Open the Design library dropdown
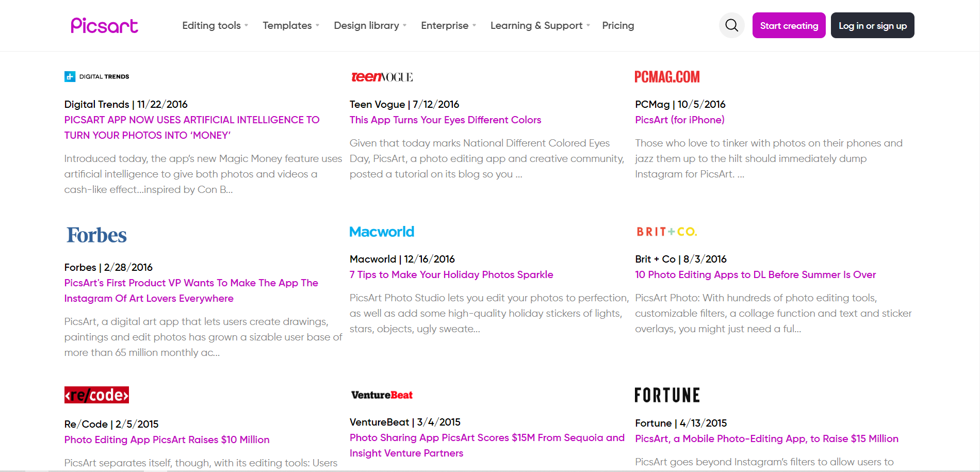Image resolution: width=980 pixels, height=472 pixels. [370, 25]
